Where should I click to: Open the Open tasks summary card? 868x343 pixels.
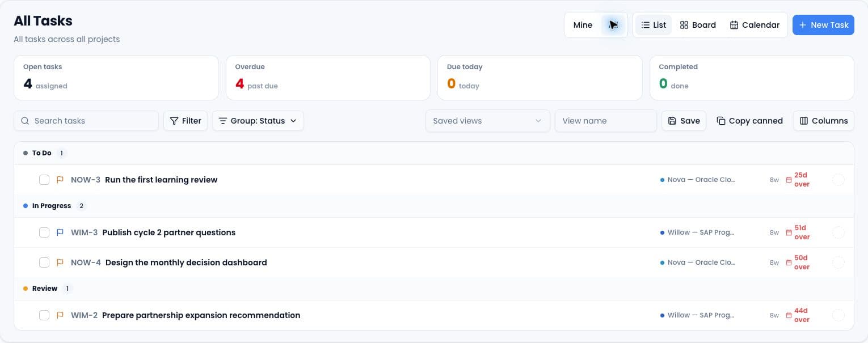116,78
